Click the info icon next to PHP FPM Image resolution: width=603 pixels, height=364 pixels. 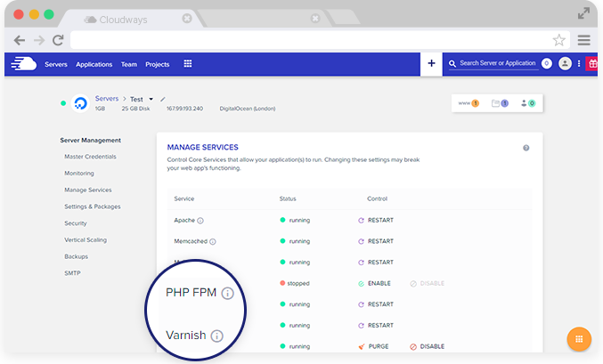(227, 294)
